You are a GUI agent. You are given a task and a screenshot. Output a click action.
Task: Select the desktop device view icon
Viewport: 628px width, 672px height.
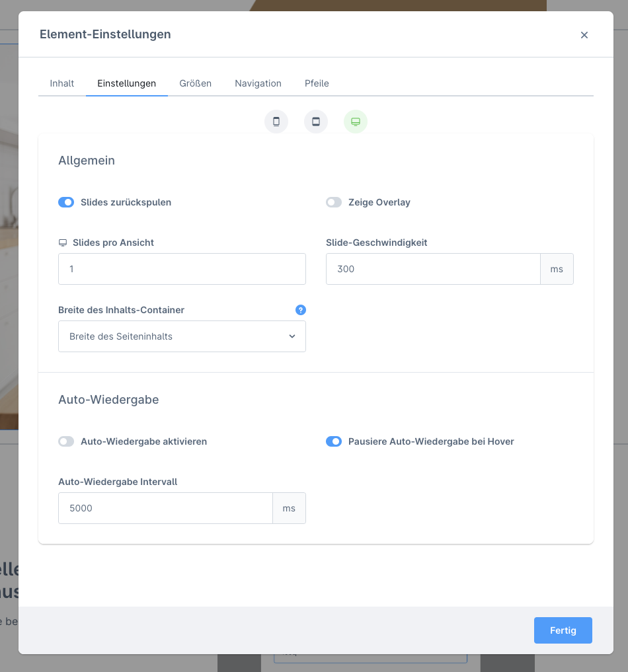[x=356, y=122]
